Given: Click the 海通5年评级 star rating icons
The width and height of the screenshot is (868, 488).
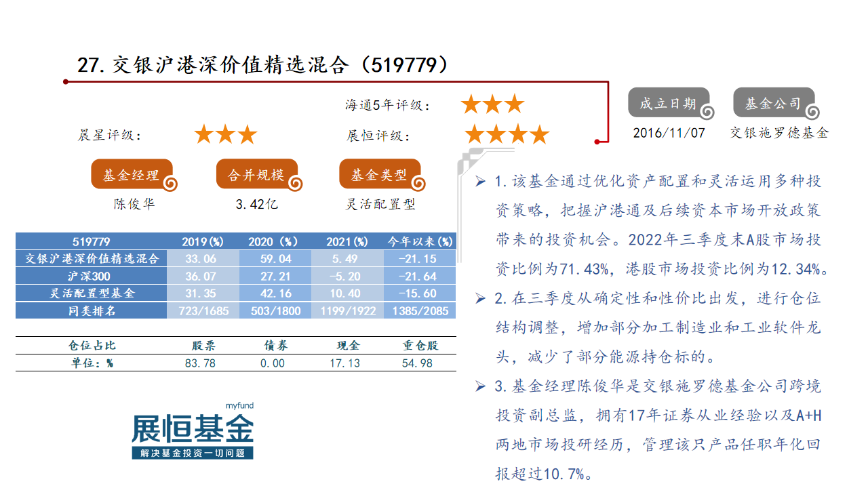Looking at the screenshot, I should (493, 104).
